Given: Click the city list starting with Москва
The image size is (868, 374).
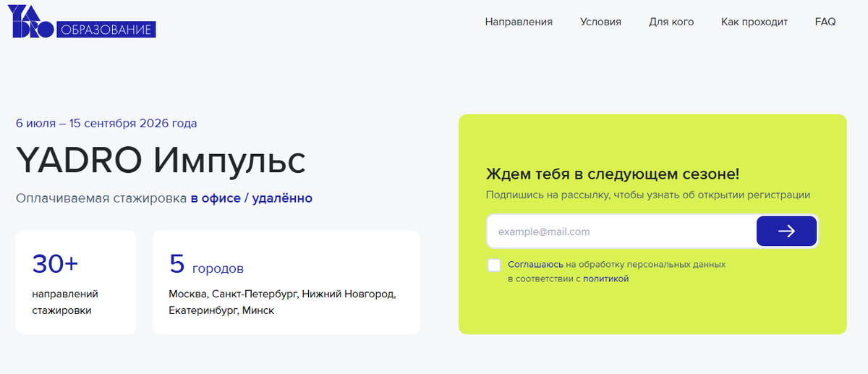Looking at the screenshot, I should coord(283,302).
